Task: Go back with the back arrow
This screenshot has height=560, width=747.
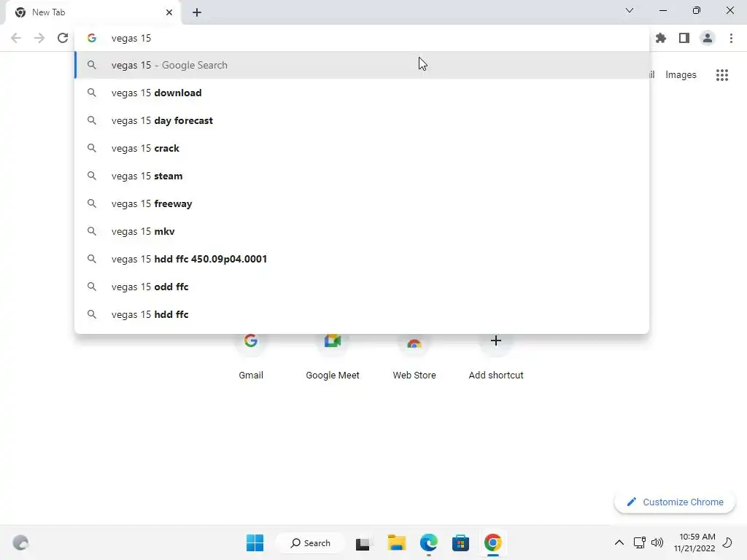Action: 16,38
